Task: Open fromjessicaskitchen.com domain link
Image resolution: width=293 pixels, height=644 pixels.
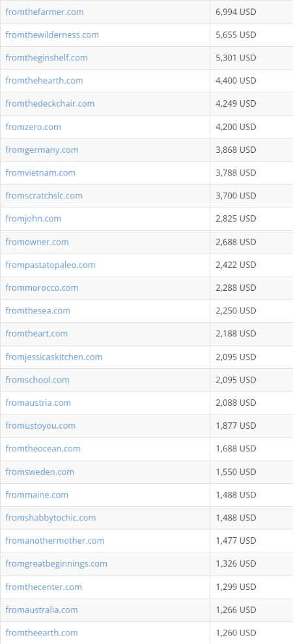Action: click(x=54, y=357)
